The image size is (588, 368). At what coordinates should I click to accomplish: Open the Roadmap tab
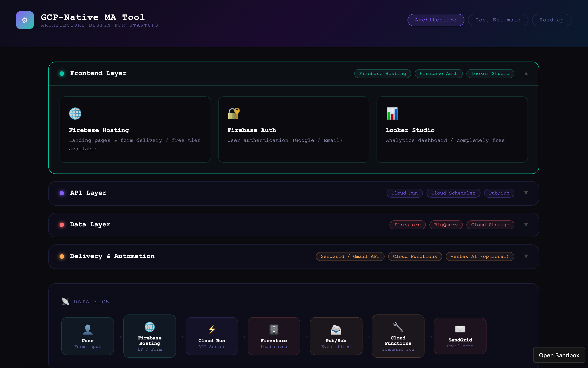click(551, 20)
